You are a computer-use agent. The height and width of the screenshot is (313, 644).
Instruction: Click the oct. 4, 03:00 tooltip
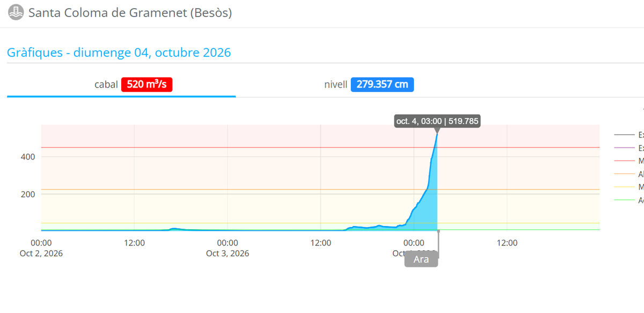click(437, 121)
